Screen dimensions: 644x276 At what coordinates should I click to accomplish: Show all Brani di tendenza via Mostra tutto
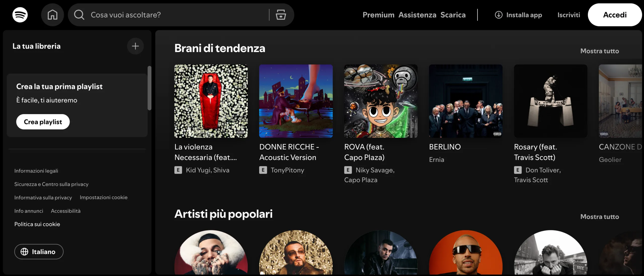599,51
